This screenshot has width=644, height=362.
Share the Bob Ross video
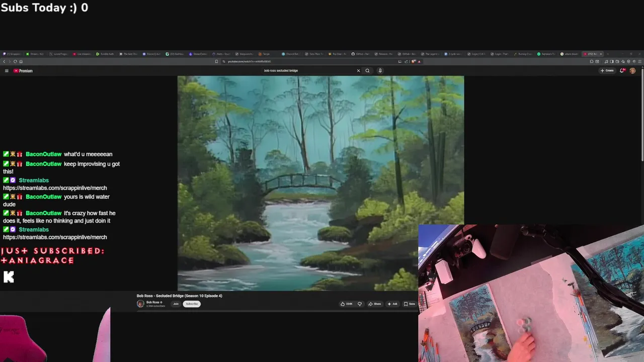pyautogui.click(x=374, y=304)
